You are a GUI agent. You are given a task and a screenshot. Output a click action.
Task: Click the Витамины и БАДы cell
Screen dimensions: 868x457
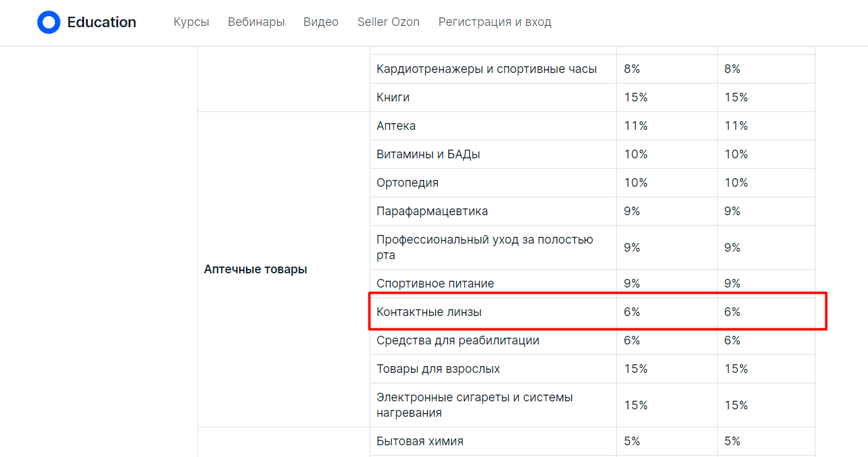click(428, 155)
